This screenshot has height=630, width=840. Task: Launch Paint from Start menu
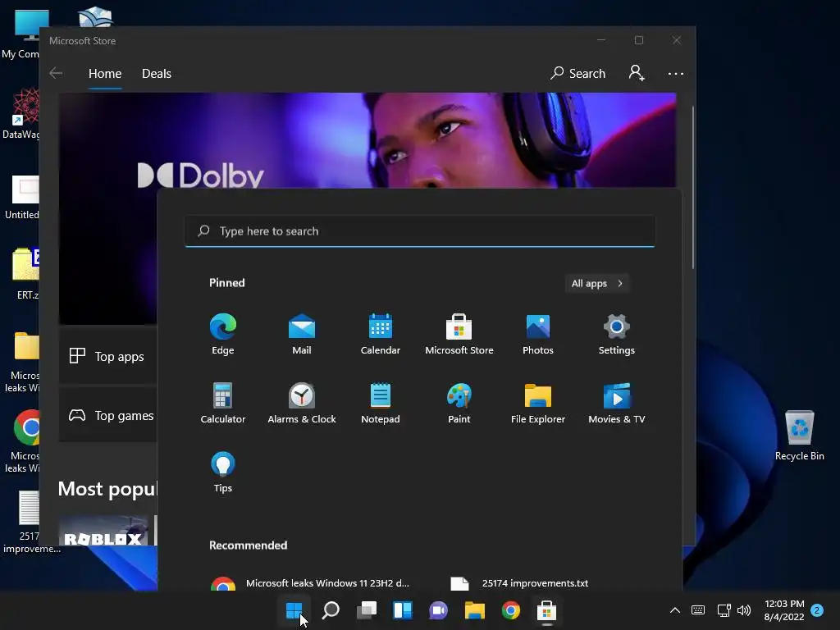[459, 404]
